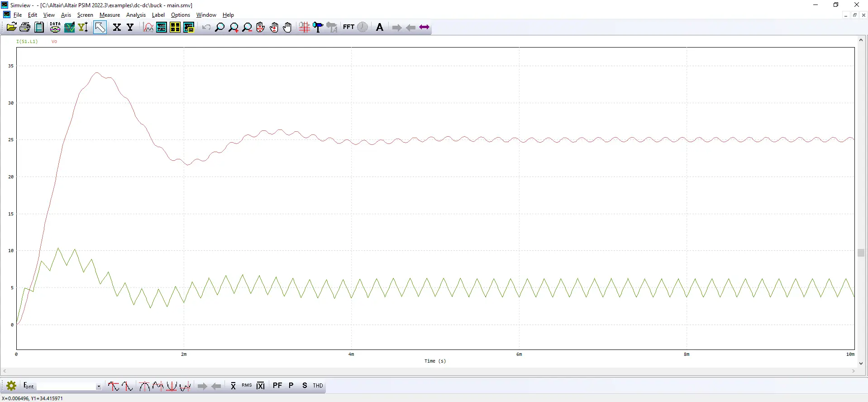Viewport: 868px width, 402px height.
Task: Click the THD button
Action: coord(318,386)
